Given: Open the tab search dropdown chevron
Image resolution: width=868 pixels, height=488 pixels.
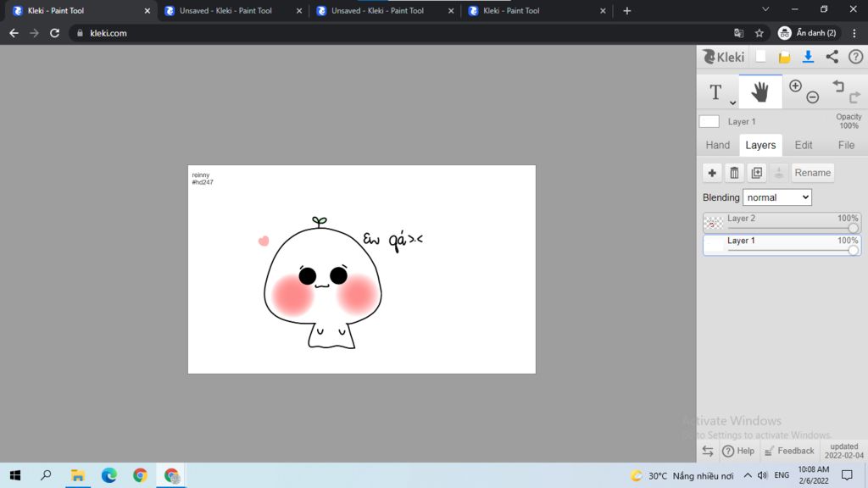Looking at the screenshot, I should pyautogui.click(x=765, y=9).
